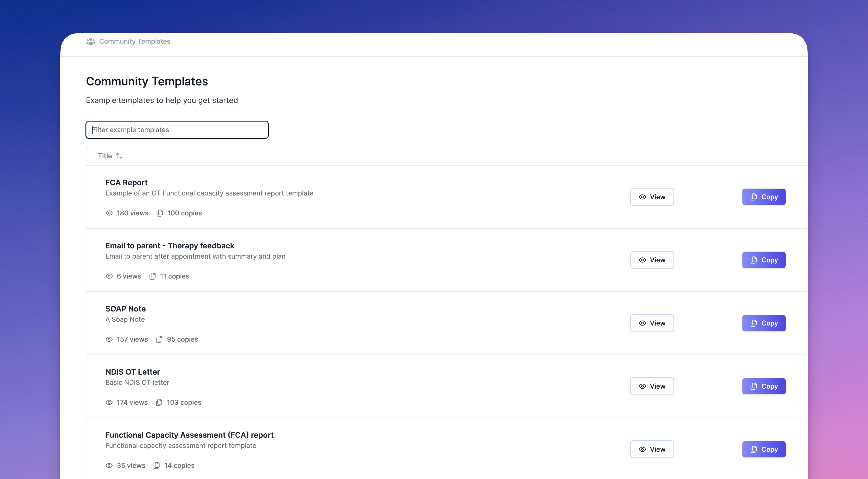
Task: Click the eye icon to view NDIS OT Letter
Action: 643,386
